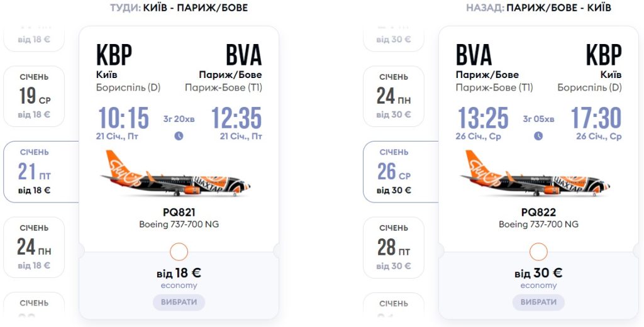Choose return date 28 Січень ПТ
The width and height of the screenshot is (644, 327).
point(394,247)
